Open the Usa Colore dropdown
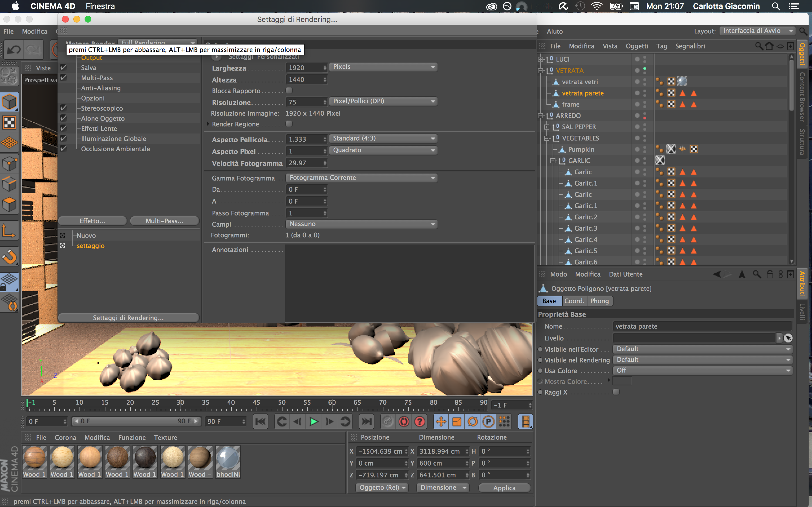Image resolution: width=812 pixels, height=507 pixels. click(x=702, y=370)
